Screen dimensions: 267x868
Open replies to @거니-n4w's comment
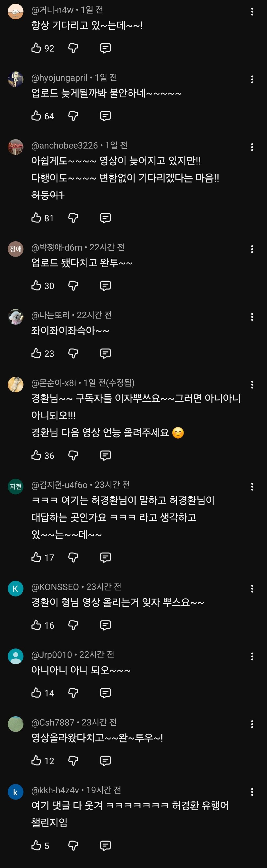tap(105, 48)
